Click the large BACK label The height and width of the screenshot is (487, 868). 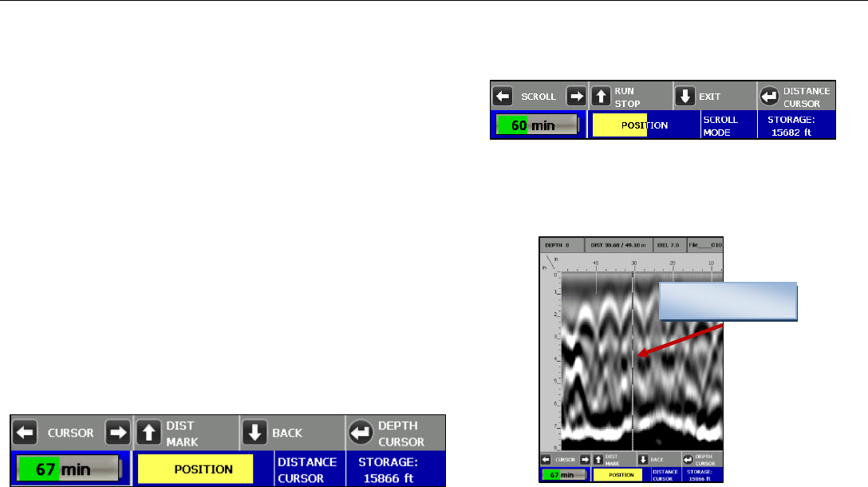pyautogui.click(x=286, y=433)
